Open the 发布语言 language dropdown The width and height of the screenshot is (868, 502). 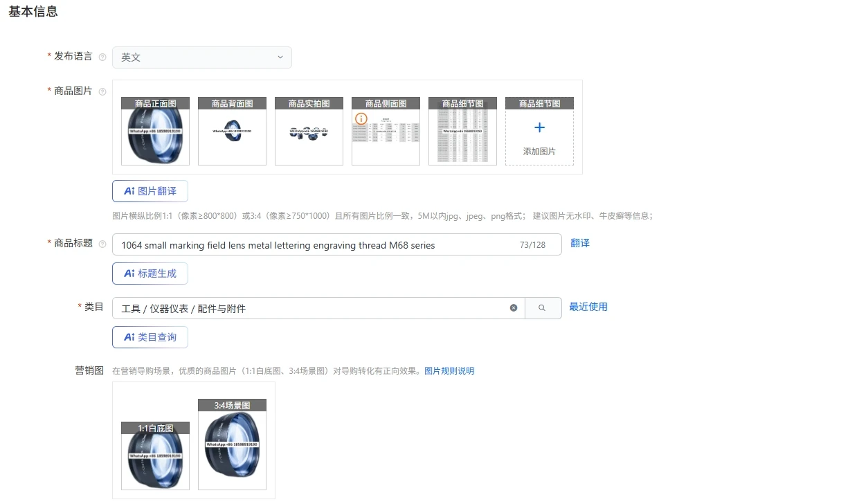(201, 57)
